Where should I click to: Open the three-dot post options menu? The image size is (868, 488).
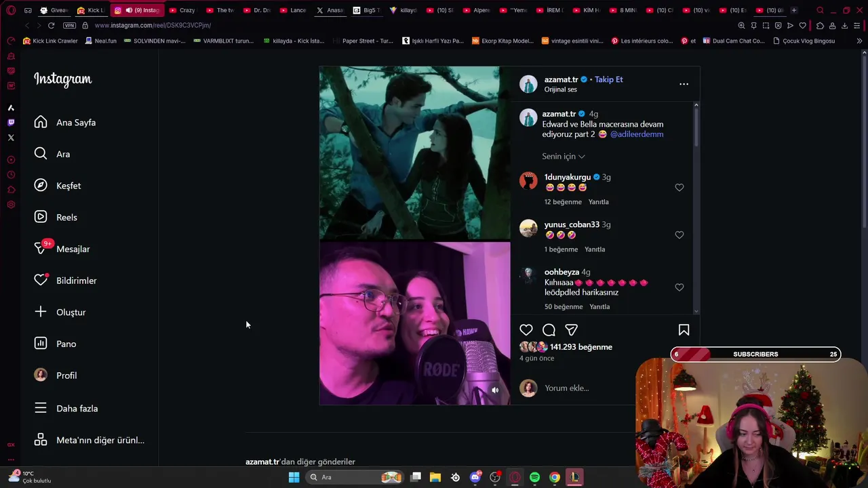click(684, 84)
